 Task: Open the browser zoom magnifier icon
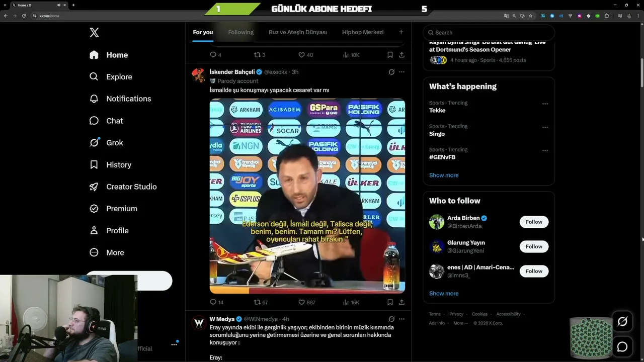point(514,16)
